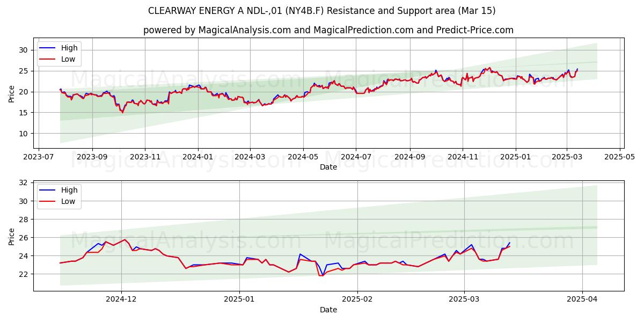Click the '2024-01' date tick on the top chart
This screenshot has width=644, height=322.
197,157
